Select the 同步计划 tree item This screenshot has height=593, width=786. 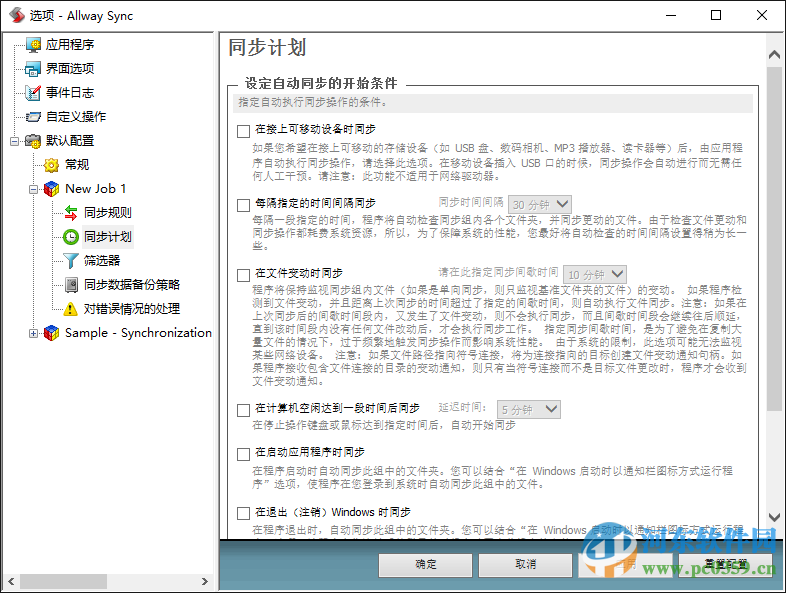[x=108, y=237]
